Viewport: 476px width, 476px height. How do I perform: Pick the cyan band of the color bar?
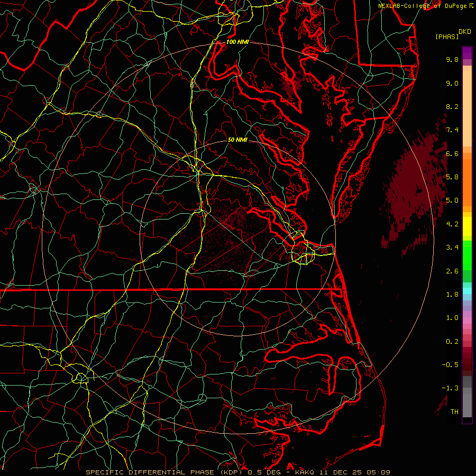tap(467, 291)
